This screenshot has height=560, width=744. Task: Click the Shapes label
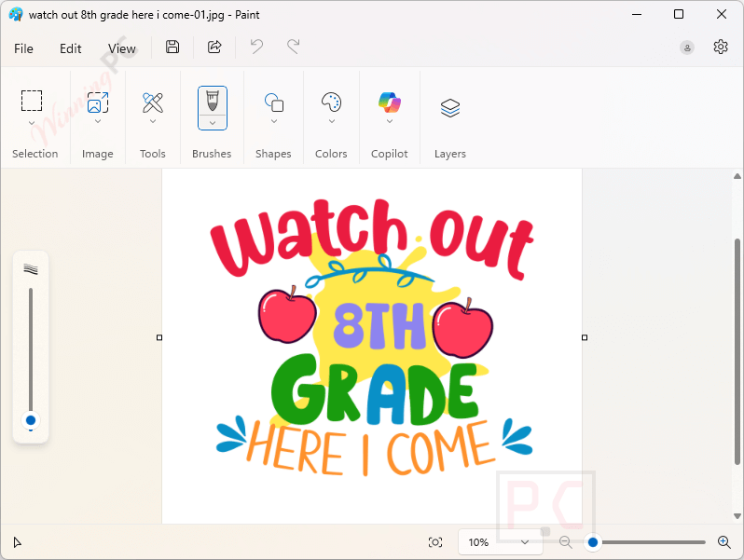[273, 154]
